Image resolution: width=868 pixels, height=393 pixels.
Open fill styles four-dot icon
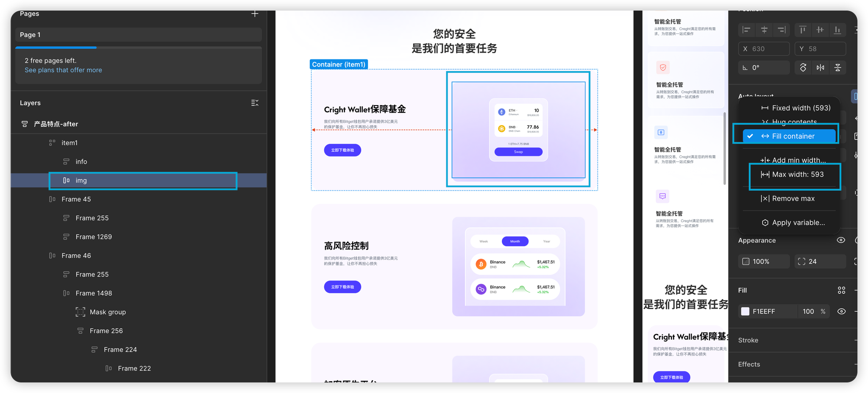[x=841, y=290]
